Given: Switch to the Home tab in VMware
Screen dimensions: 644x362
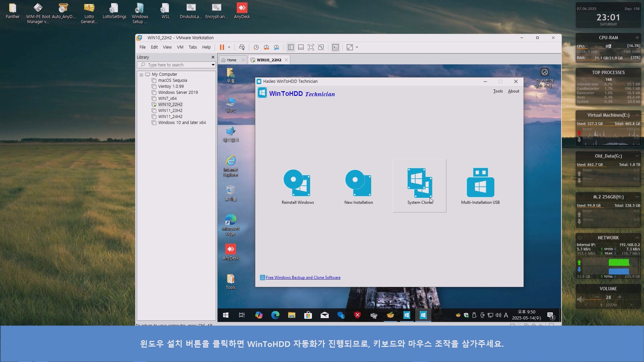Looking at the screenshot, I should coord(231,60).
